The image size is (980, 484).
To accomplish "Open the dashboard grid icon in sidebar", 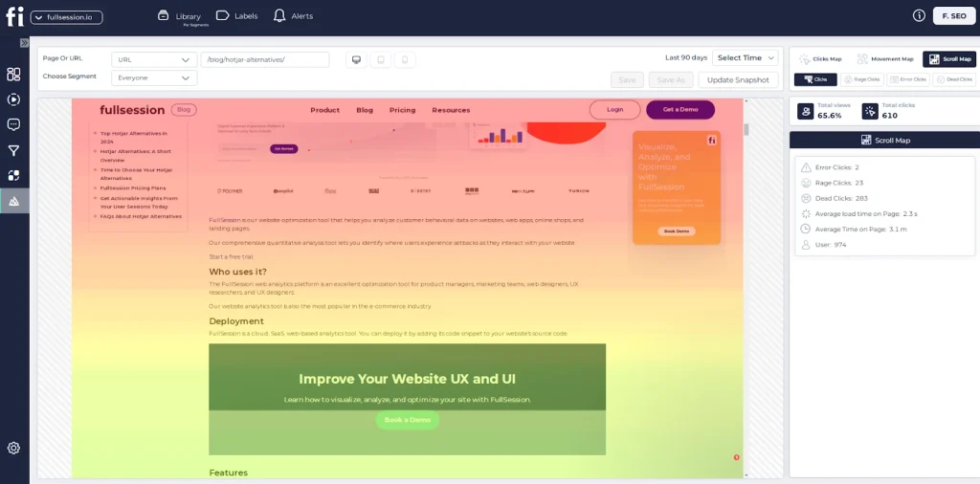I will pos(13,75).
